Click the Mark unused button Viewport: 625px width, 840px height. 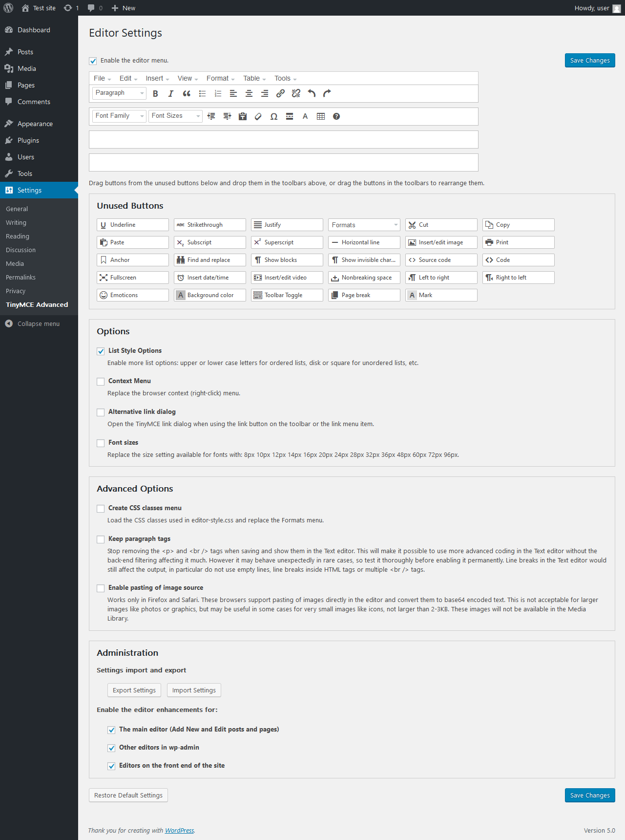click(441, 295)
